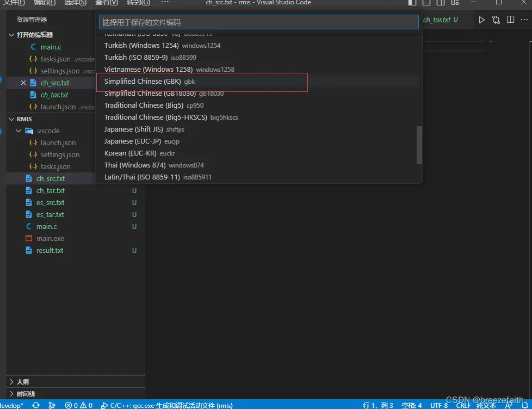Open the 文件 menu
532x409 pixels.
[x=14, y=3]
